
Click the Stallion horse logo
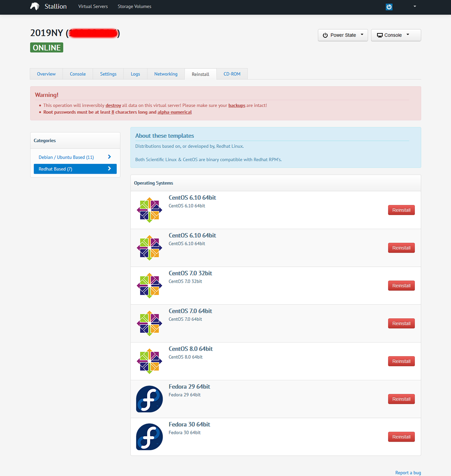35,6
